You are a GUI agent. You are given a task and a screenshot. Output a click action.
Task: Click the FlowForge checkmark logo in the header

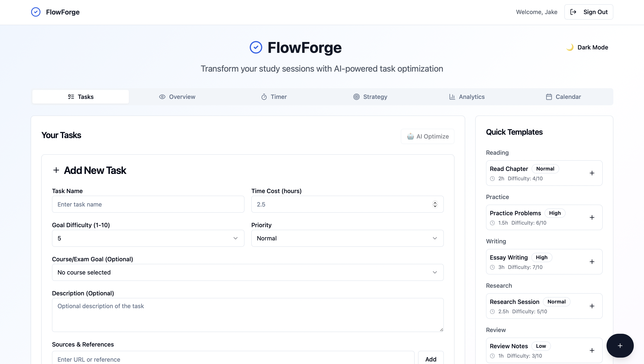pos(36,12)
